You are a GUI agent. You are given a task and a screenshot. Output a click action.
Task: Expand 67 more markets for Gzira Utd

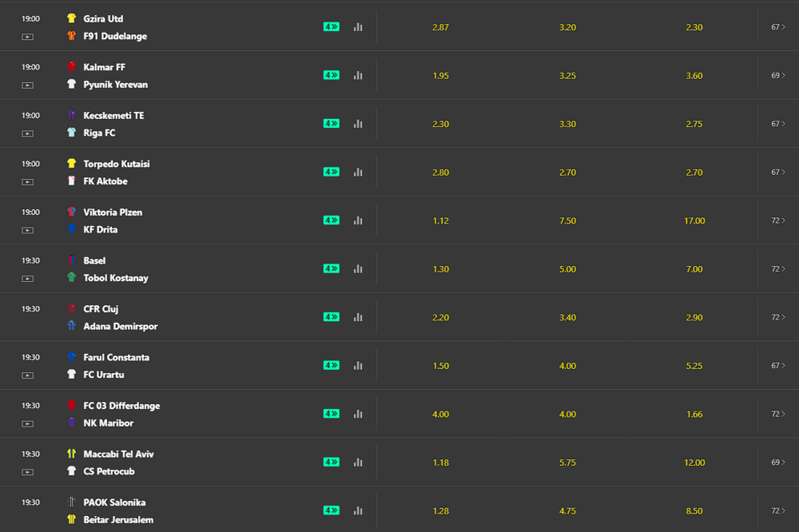click(778, 27)
